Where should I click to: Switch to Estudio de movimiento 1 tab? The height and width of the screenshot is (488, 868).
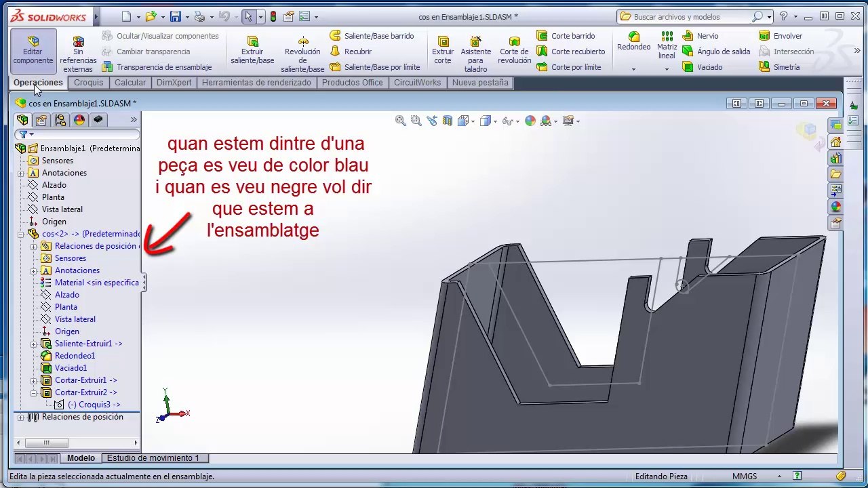153,458
